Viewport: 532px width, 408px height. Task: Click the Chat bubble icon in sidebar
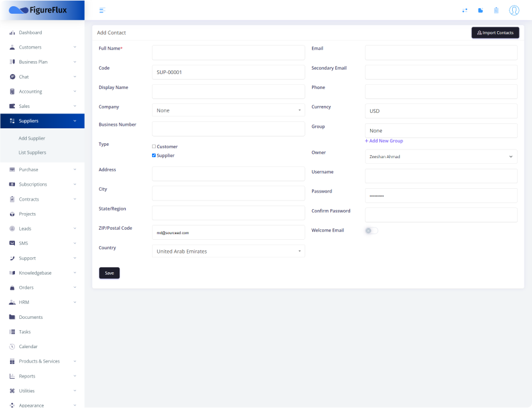click(12, 77)
